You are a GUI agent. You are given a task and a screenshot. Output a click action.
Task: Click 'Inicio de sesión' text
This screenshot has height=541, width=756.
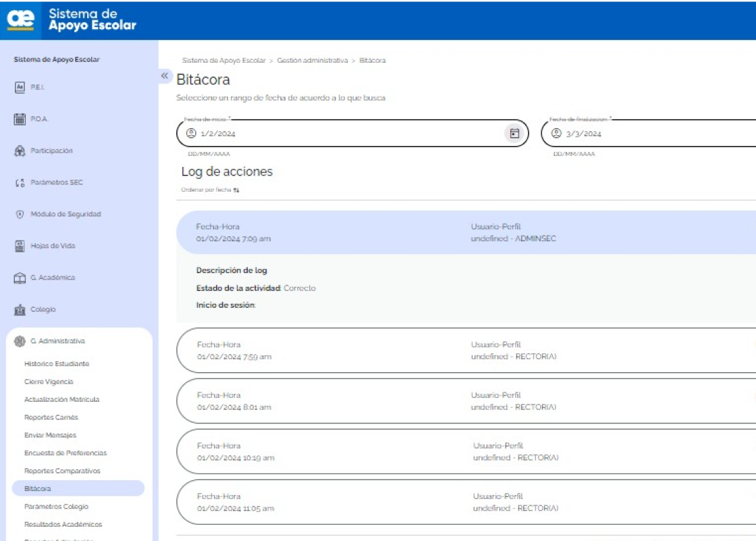tap(225, 305)
